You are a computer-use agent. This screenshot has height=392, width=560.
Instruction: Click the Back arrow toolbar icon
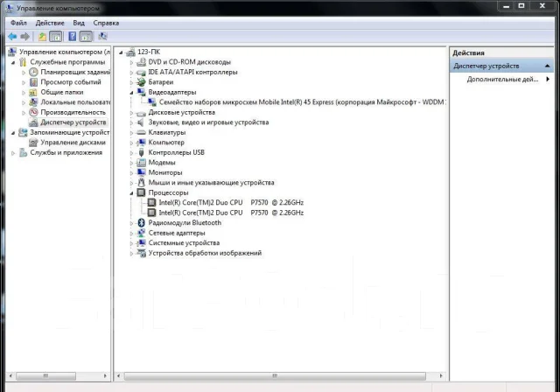(x=12, y=37)
